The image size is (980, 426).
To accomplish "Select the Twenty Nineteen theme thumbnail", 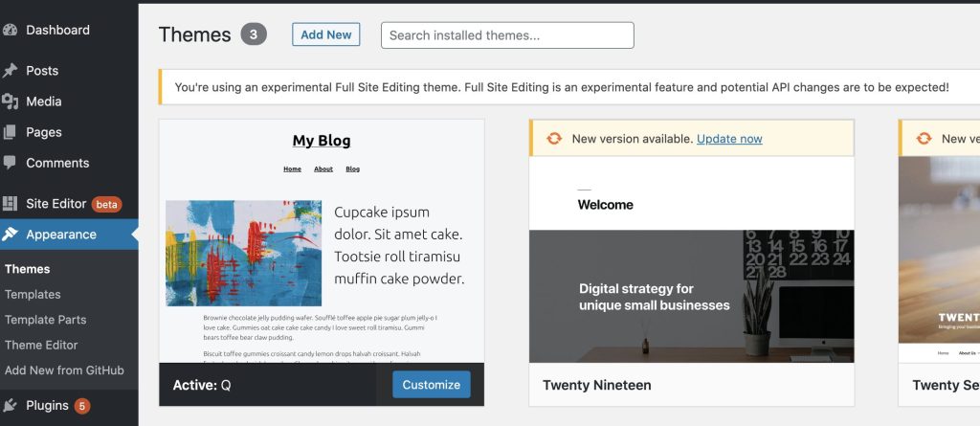I will [x=691, y=260].
